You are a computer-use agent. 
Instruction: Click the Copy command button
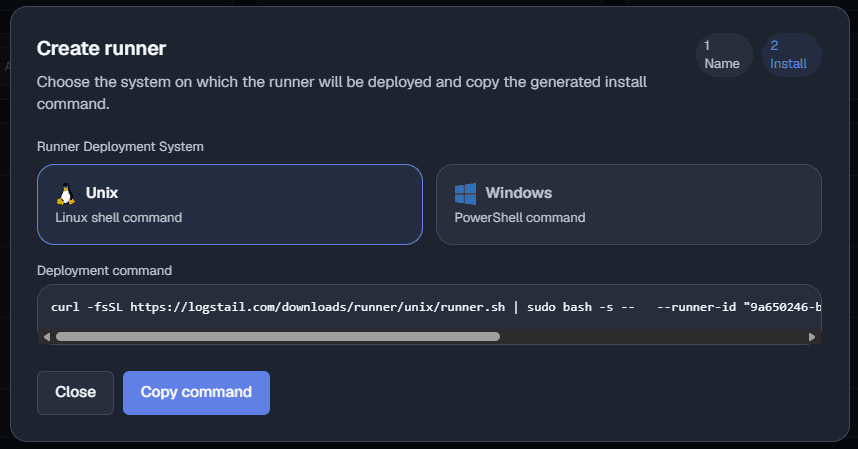tap(196, 393)
